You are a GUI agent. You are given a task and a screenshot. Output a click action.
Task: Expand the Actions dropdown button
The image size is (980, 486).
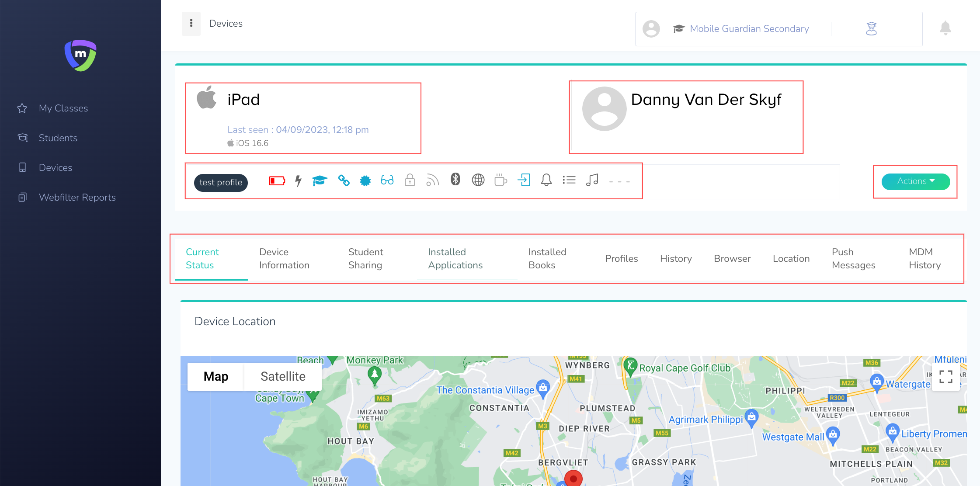coord(916,181)
